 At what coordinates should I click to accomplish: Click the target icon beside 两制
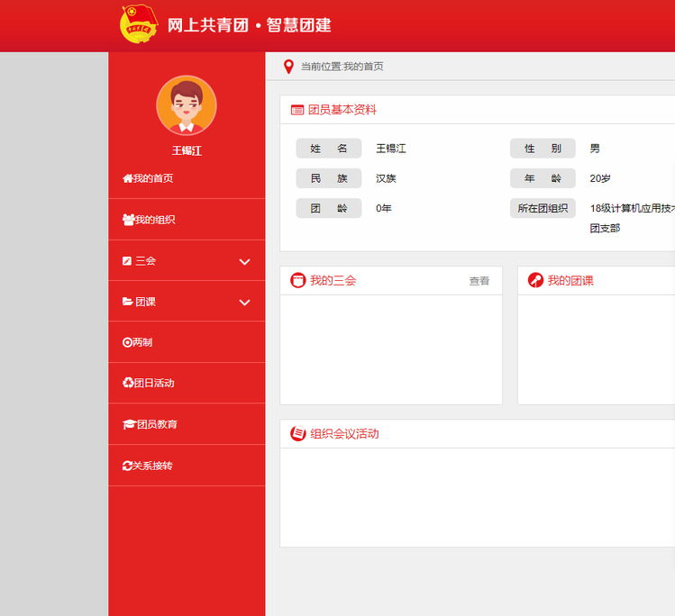(x=127, y=342)
